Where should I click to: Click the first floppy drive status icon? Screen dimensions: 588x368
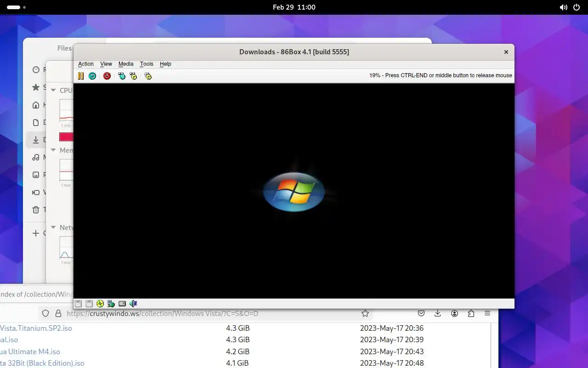[x=78, y=304]
